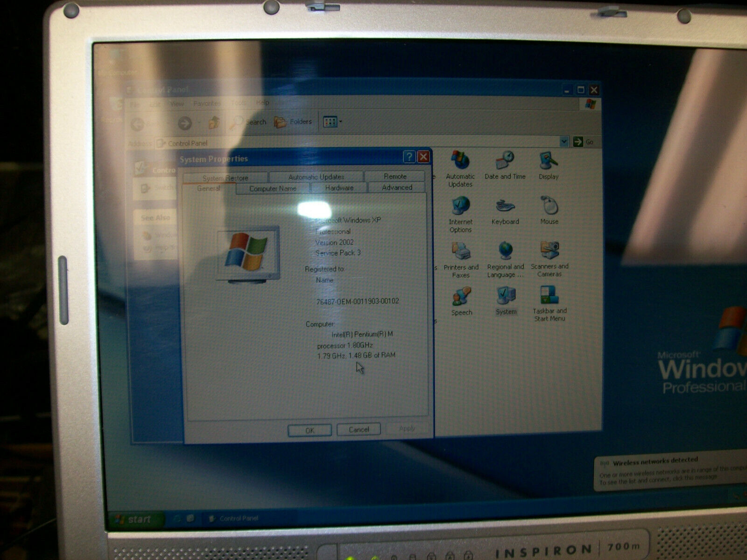Open the Help menu in Control Panel
Image resolution: width=747 pixels, height=560 pixels.
click(x=262, y=103)
